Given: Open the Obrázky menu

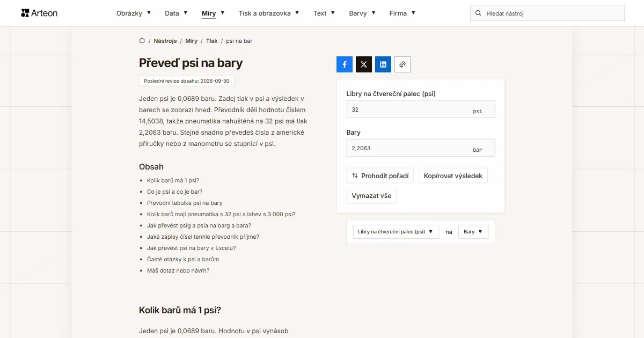Looking at the screenshot, I should tap(134, 13).
